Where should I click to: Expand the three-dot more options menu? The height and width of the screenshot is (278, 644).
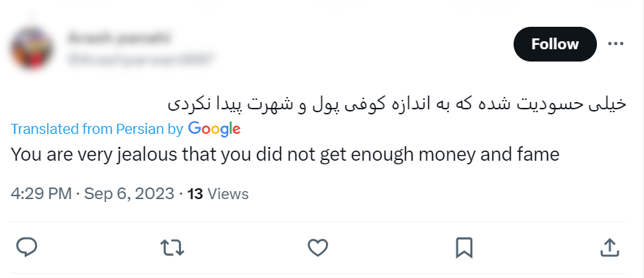tap(615, 44)
